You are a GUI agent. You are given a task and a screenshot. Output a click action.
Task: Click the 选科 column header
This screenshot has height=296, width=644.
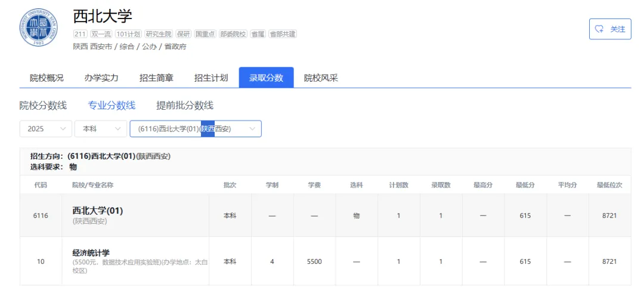(357, 185)
